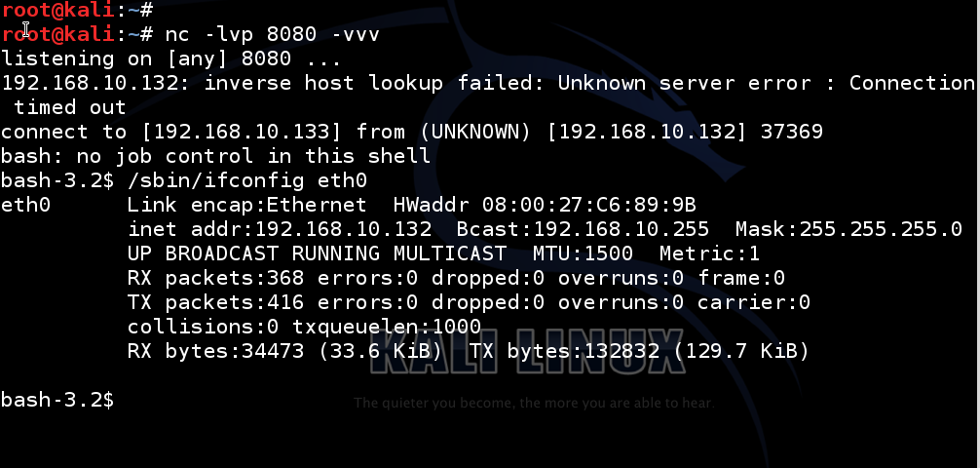The width and height of the screenshot is (980, 468).
Task: Click the MTU:1500 text
Action: [x=582, y=253]
